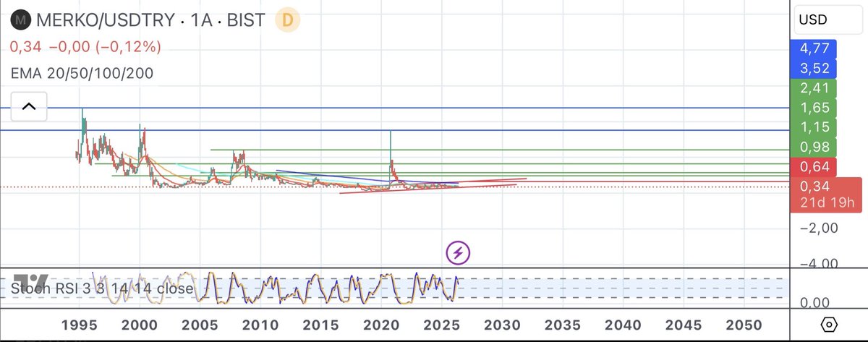
Task: Click the 1,15 green price label
Action: point(814,128)
